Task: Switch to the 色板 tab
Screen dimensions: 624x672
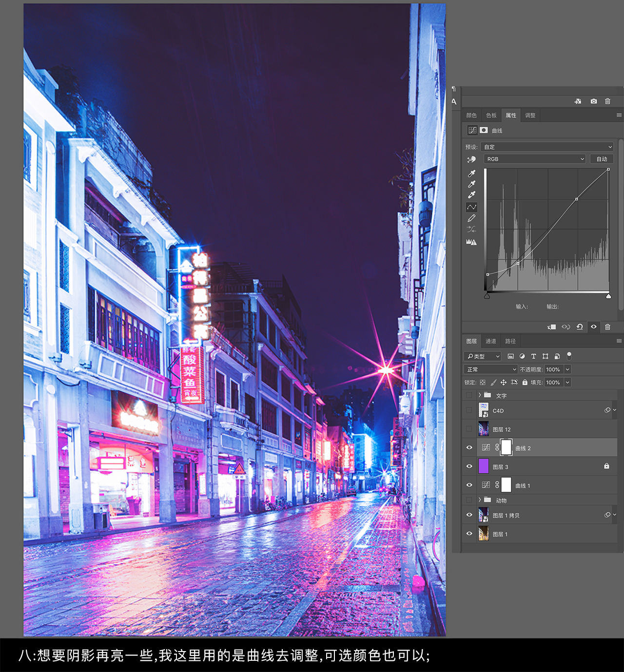Action: click(491, 115)
